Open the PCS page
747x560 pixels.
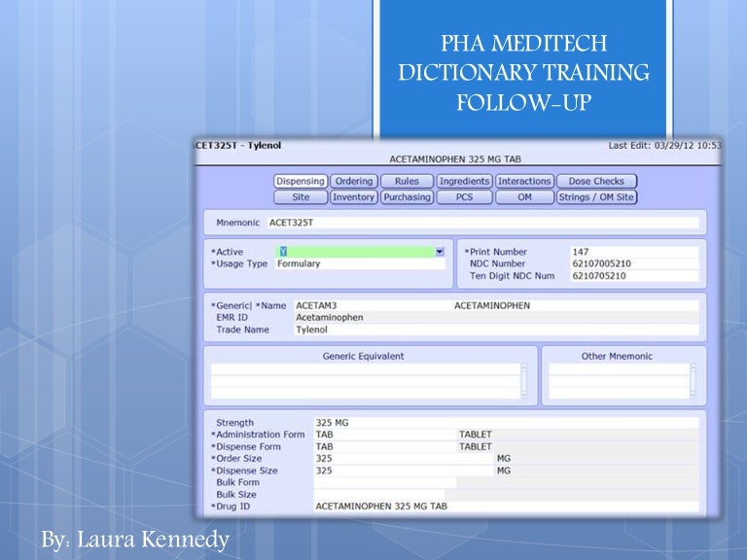(x=464, y=197)
